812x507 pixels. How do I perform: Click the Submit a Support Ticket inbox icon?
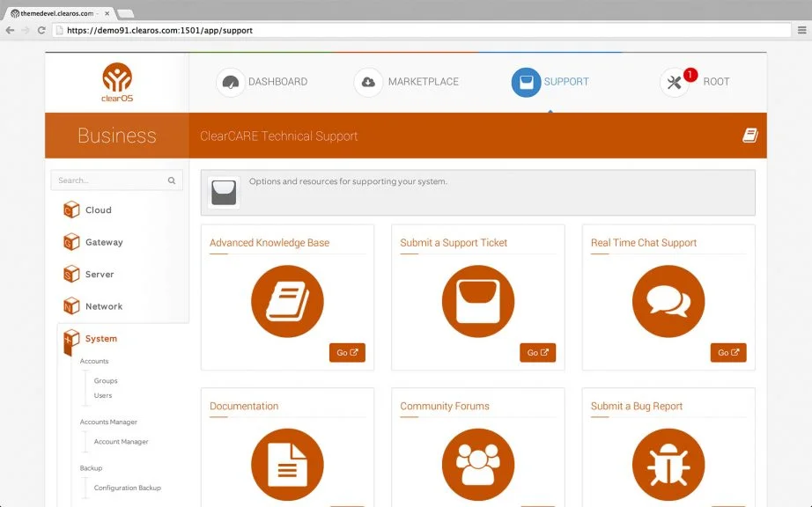[478, 302]
